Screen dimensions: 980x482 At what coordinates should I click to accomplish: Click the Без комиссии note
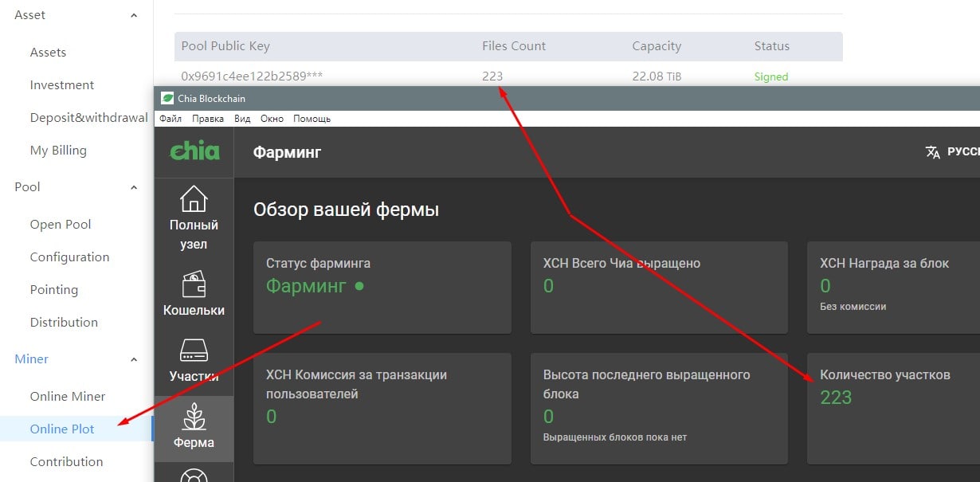[x=853, y=306]
